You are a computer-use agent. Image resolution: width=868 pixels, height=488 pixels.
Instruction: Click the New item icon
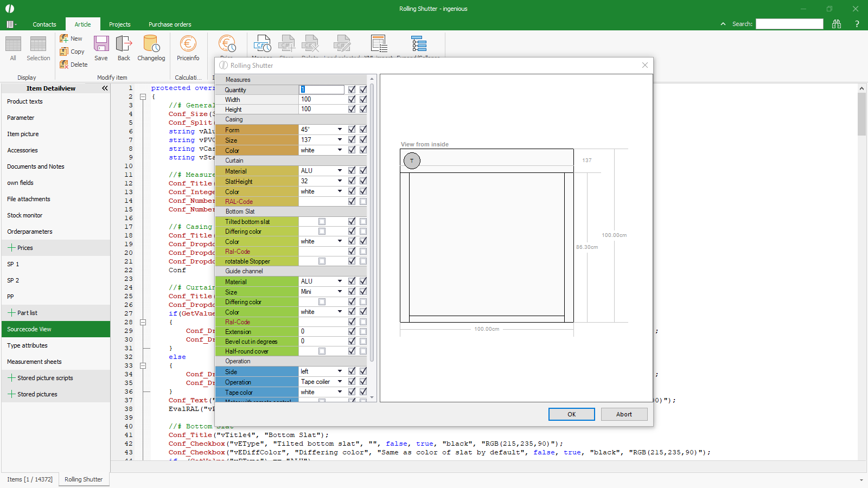[64, 38]
